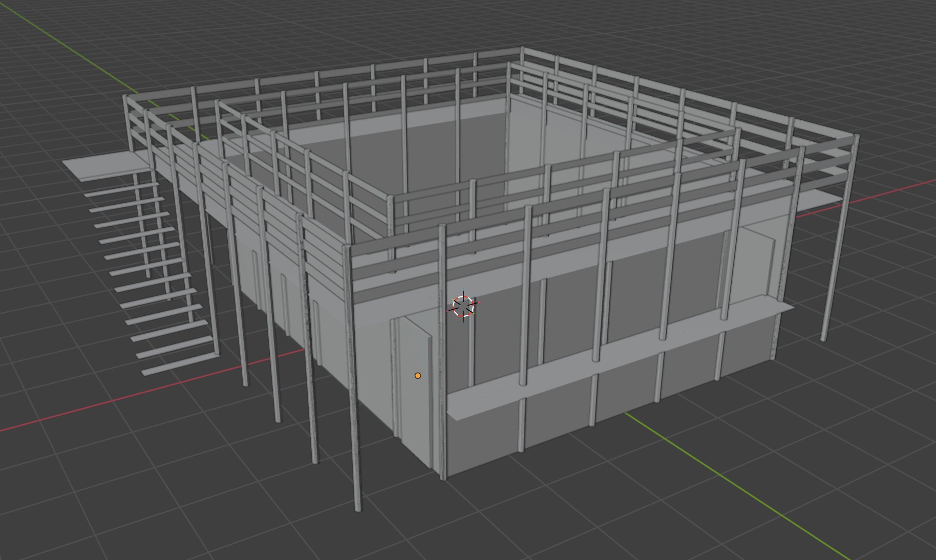This screenshot has height=560, width=936.
Task: Select the lowest step of the staircase
Action: coord(180,363)
